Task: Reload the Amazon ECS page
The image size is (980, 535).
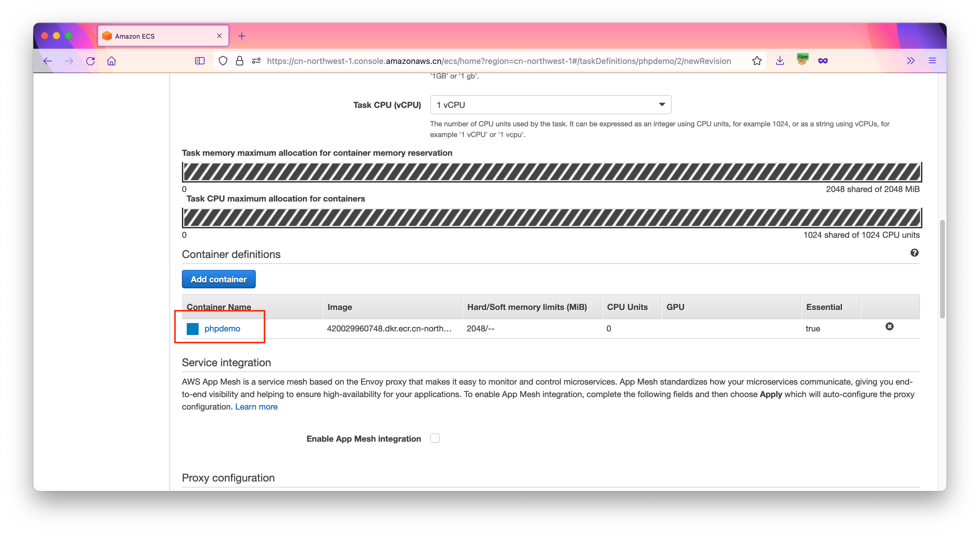Action: pyautogui.click(x=90, y=61)
